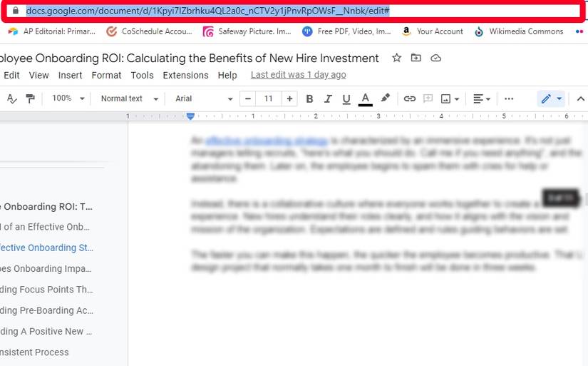Open the Wikimedia Commons bookmark
This screenshot has width=588, height=366.
(x=519, y=31)
